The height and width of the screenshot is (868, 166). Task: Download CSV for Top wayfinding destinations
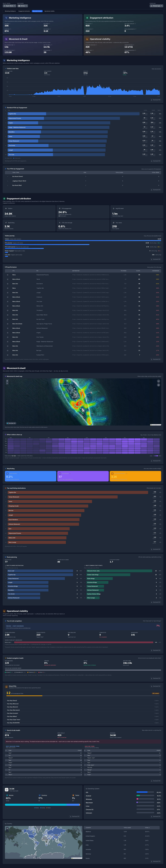(156, 549)
